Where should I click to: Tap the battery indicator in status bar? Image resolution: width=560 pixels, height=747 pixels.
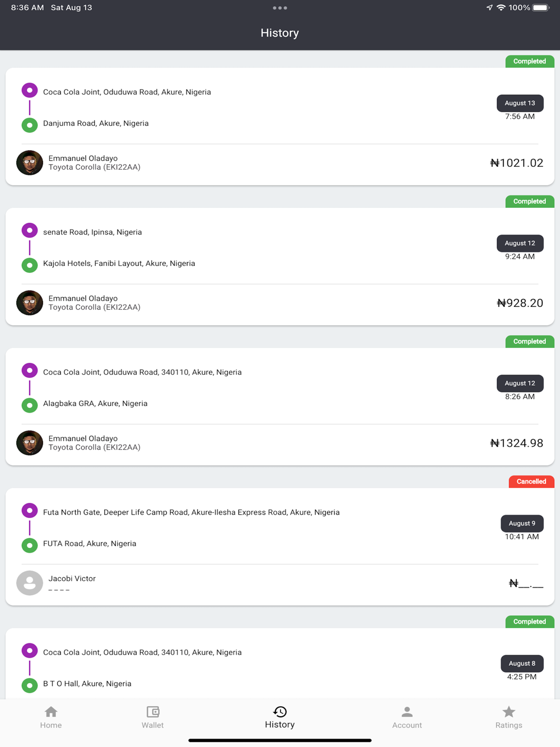point(541,8)
